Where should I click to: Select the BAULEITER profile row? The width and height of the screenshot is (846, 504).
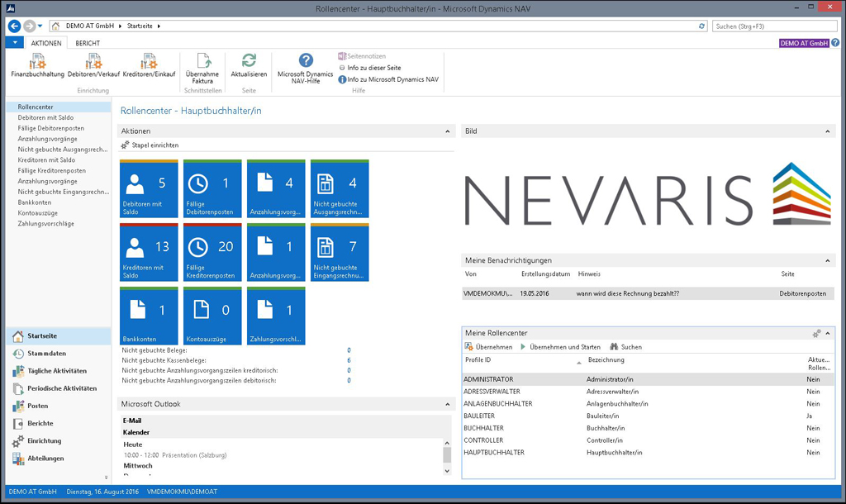[x=479, y=416]
